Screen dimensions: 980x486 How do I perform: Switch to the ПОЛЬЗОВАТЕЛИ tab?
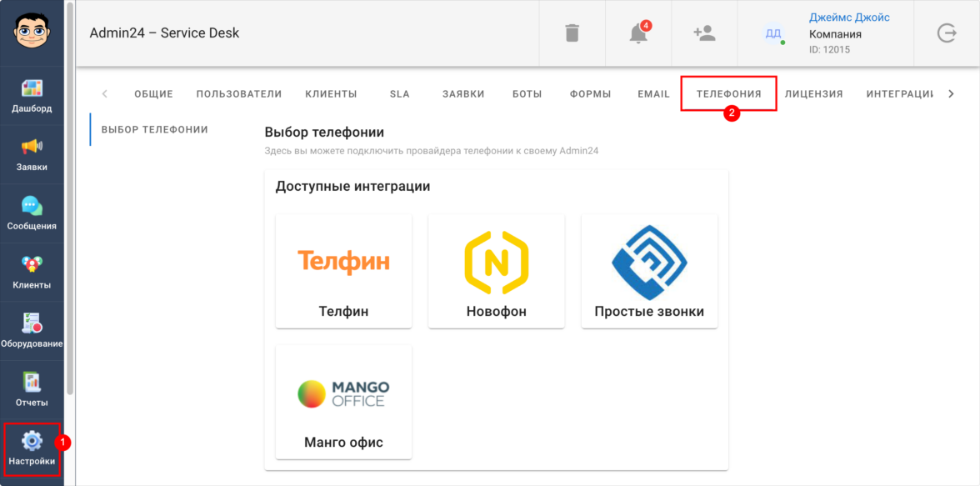click(238, 94)
